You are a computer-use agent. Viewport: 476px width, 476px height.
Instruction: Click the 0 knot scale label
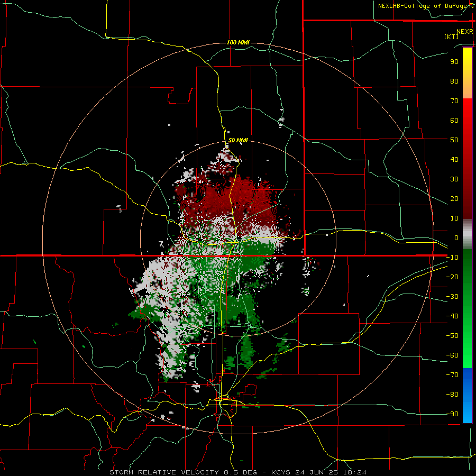click(x=456, y=237)
